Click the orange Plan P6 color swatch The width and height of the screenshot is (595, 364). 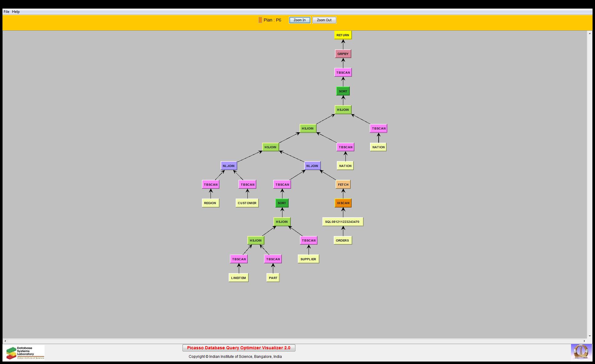coord(260,20)
